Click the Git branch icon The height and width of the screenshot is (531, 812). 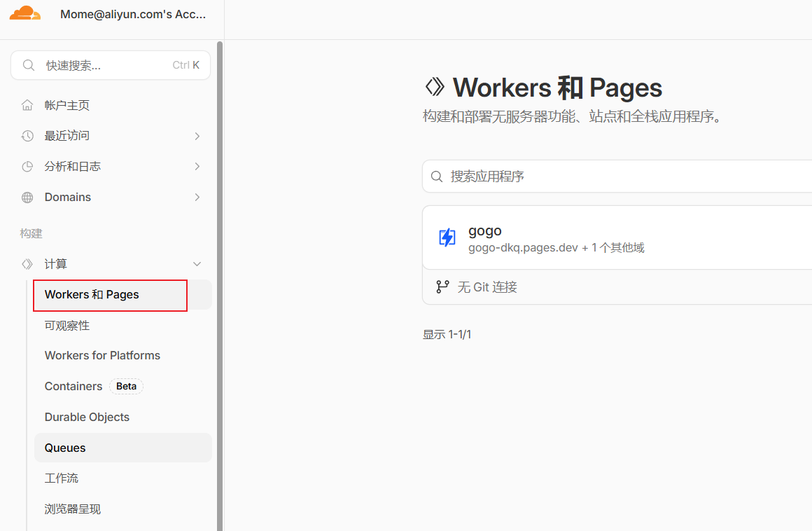442,287
